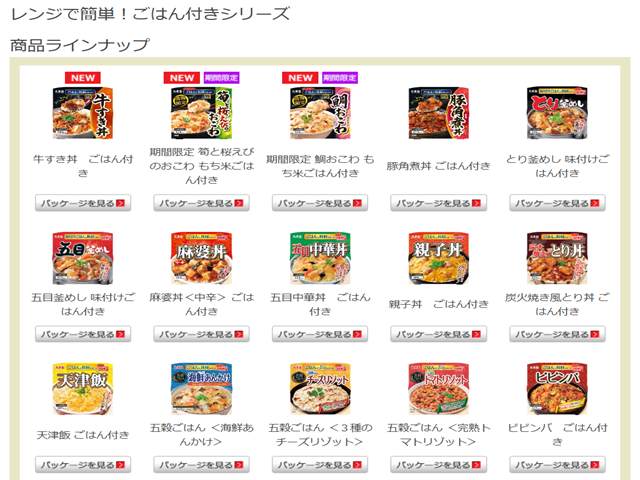Click the 期間限定 鯛おこわ product name
Image resolution: width=640 pixels, height=480 pixels.
pyautogui.click(x=320, y=166)
